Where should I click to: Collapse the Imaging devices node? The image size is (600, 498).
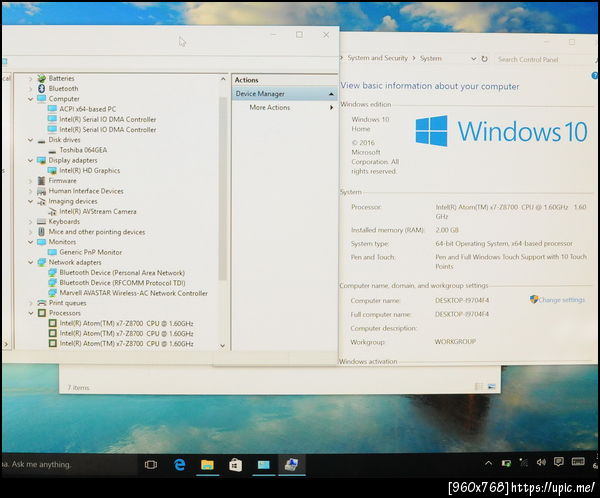click(x=30, y=201)
